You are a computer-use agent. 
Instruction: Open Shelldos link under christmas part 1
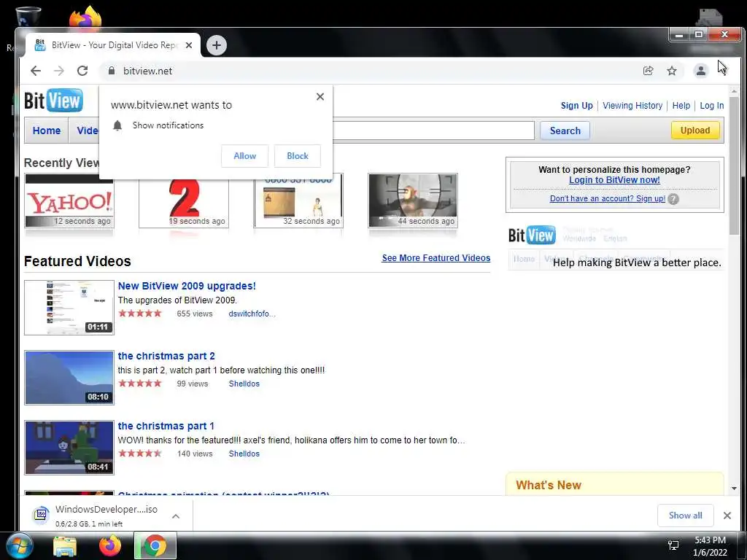click(x=244, y=454)
